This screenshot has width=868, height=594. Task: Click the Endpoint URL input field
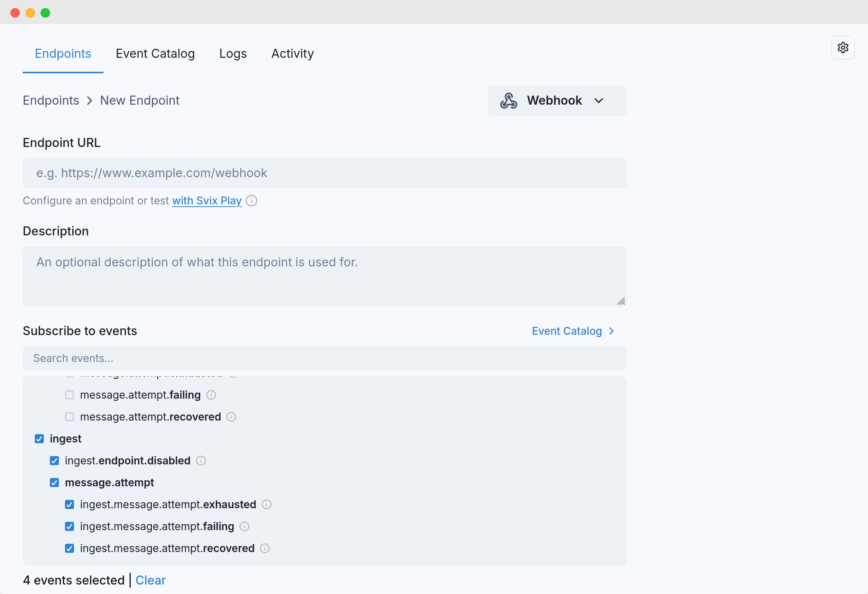[x=324, y=173]
